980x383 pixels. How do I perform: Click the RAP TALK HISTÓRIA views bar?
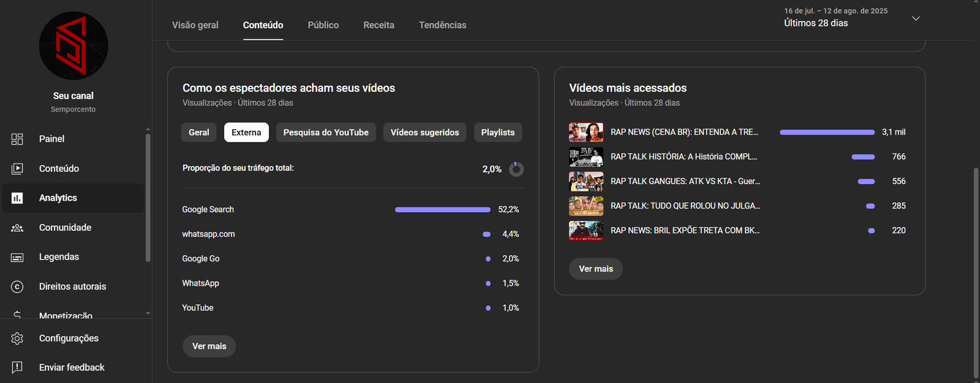[x=863, y=157]
